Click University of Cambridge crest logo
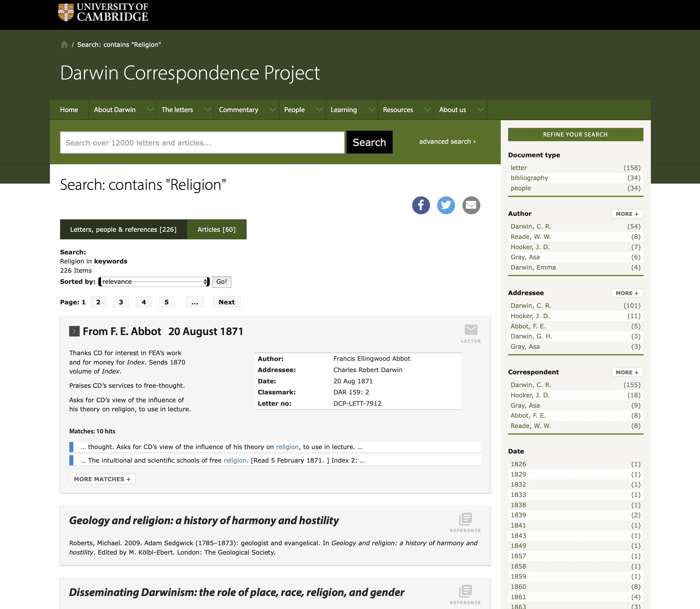This screenshot has height=609, width=700. (66, 12)
